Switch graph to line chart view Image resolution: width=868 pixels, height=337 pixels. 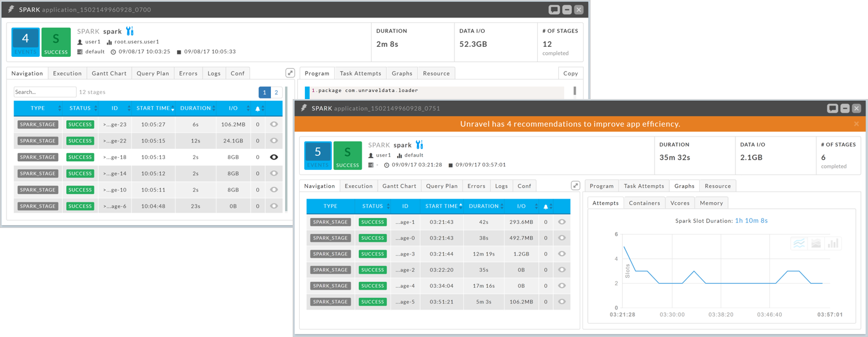[x=799, y=243]
